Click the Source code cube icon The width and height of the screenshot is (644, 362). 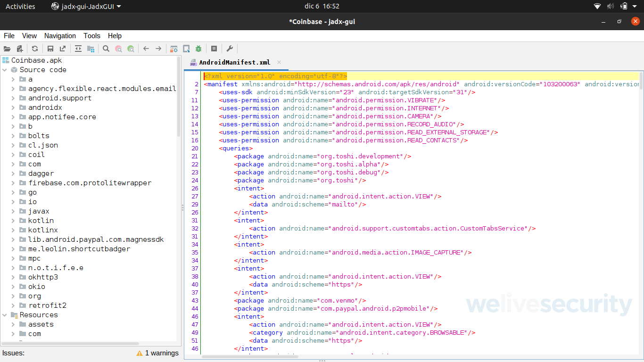coord(14,70)
